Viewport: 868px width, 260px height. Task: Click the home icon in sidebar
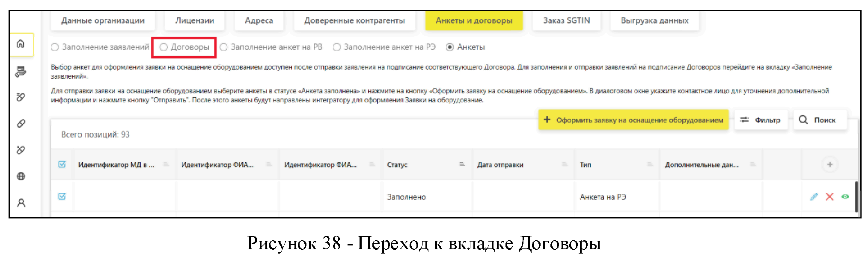point(21,44)
